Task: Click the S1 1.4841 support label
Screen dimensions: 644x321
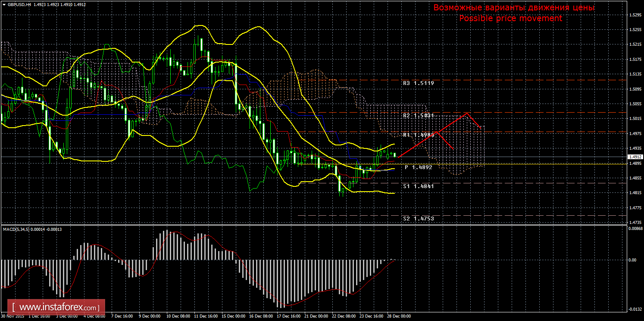Action: coord(418,186)
